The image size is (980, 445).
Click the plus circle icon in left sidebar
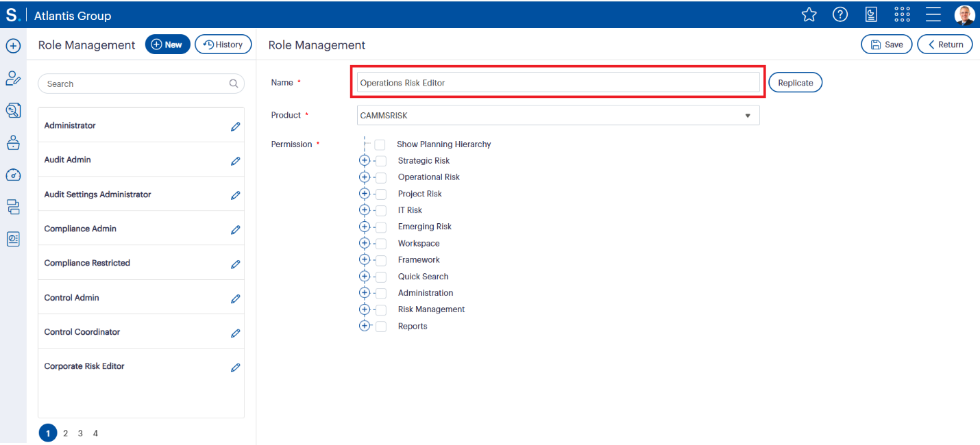click(x=13, y=46)
